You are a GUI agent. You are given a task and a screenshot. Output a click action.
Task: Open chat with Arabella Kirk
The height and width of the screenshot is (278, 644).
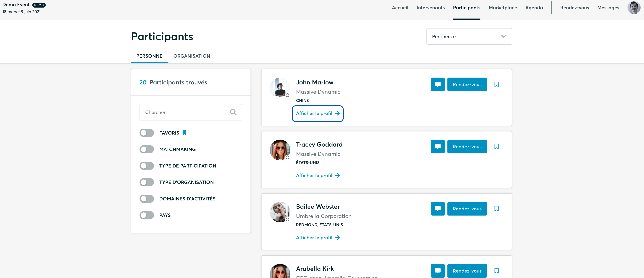[437, 271]
